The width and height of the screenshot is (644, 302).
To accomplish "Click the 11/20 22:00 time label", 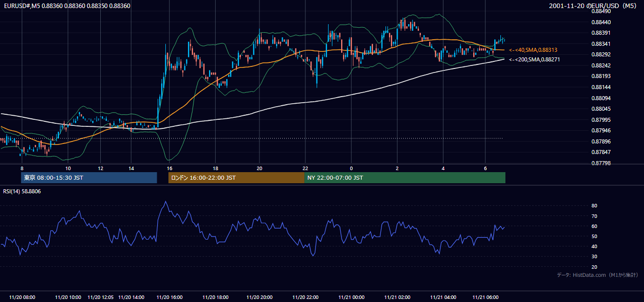I will [x=305, y=297].
